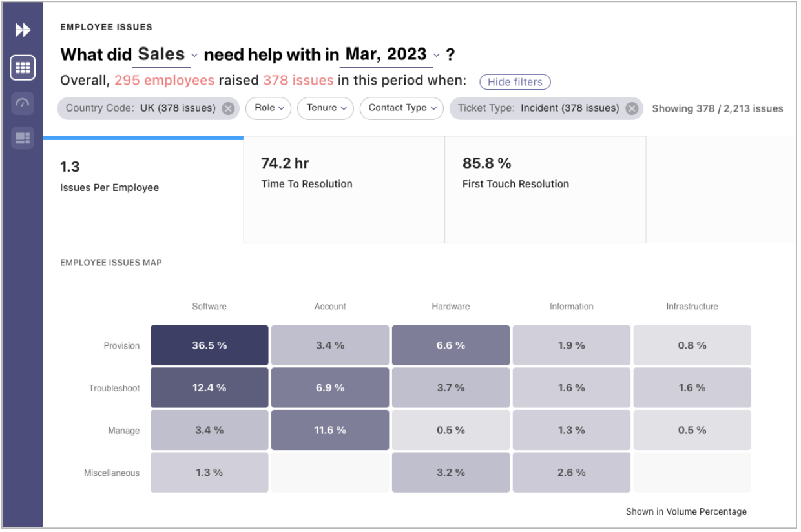Select the dashboard gauge icon in sidebar
Image resolution: width=801 pixels, height=532 pixels.
[23, 104]
